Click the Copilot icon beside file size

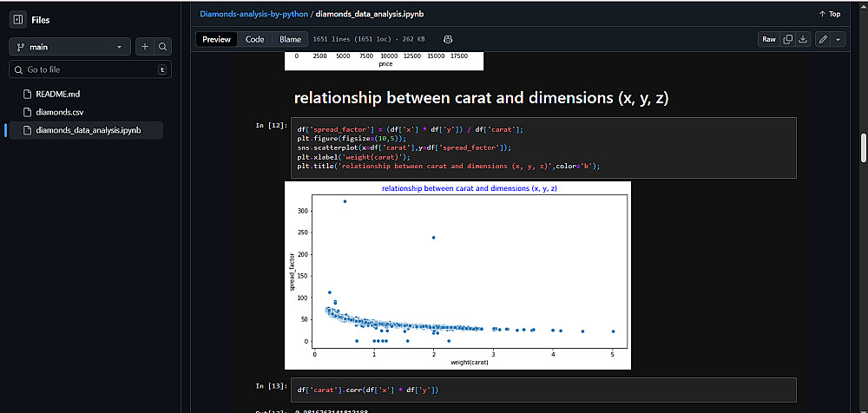coord(448,39)
